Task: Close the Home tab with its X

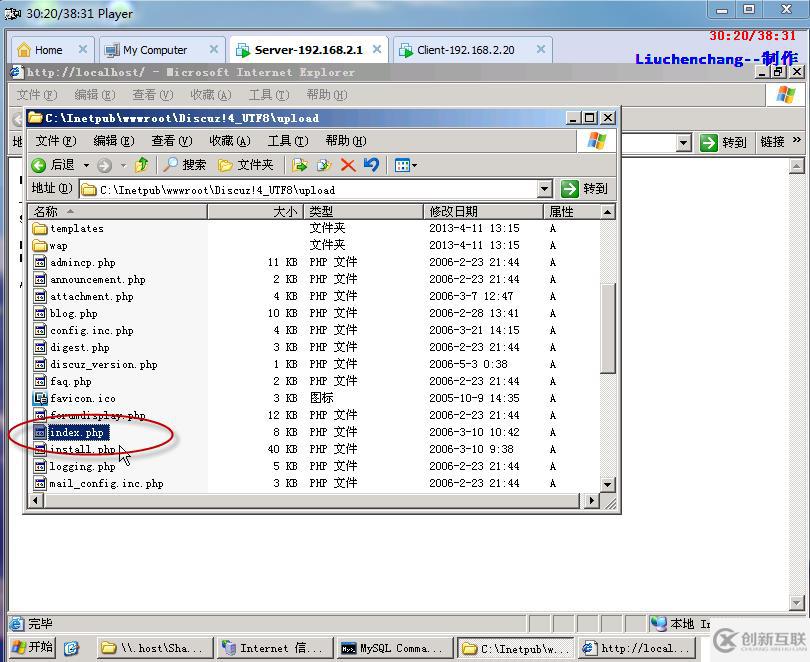Action: (82, 49)
